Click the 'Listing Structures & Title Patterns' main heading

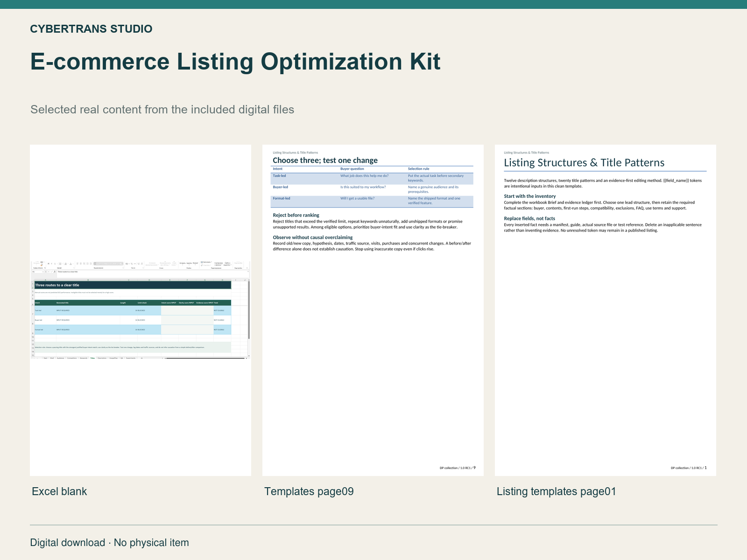click(584, 163)
